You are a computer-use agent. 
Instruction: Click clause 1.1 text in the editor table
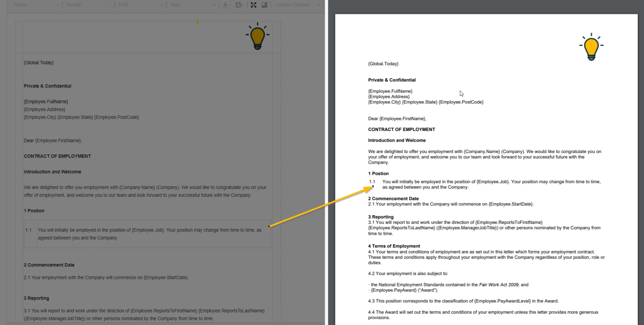(150, 234)
